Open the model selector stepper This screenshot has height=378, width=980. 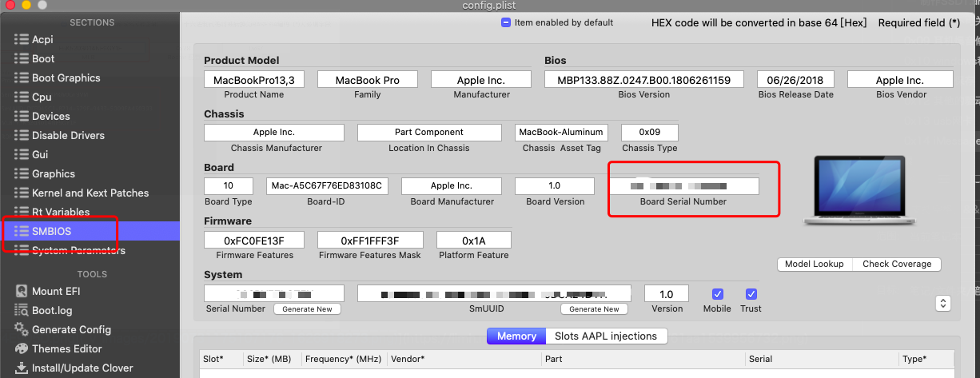[x=943, y=303]
